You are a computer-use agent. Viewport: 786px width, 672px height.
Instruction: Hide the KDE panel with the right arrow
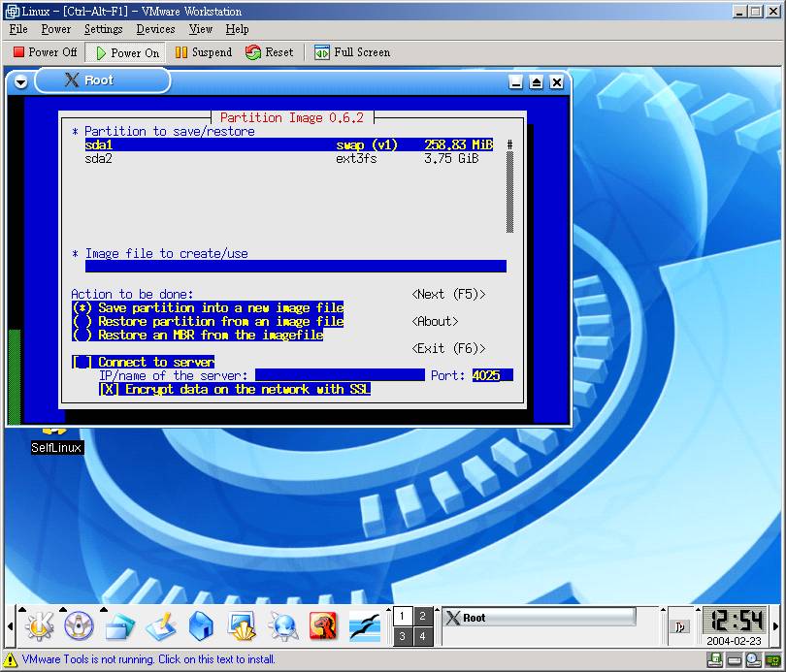point(776,625)
